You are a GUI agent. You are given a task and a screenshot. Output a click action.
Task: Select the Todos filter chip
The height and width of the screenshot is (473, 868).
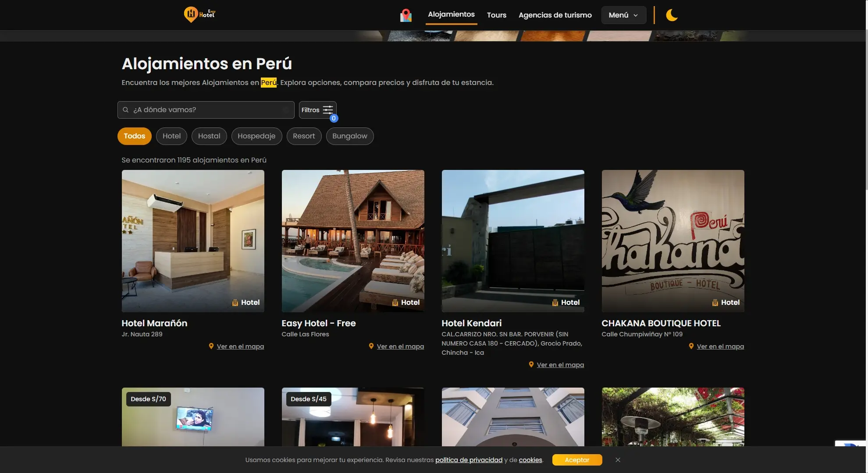point(134,136)
